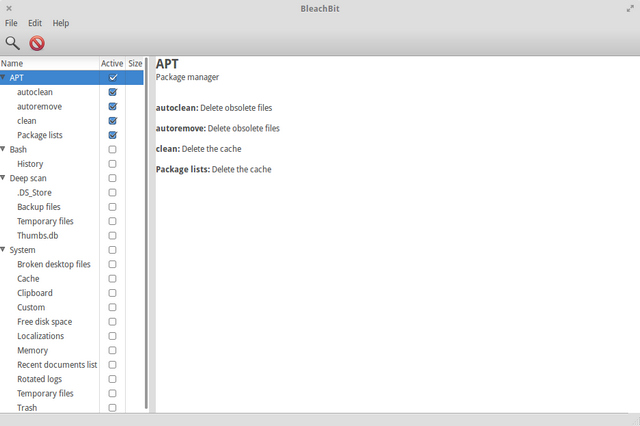The image size is (640, 426).
Task: Click the 'autoclean: Delete obsolete files' description
Action: pyautogui.click(x=214, y=108)
